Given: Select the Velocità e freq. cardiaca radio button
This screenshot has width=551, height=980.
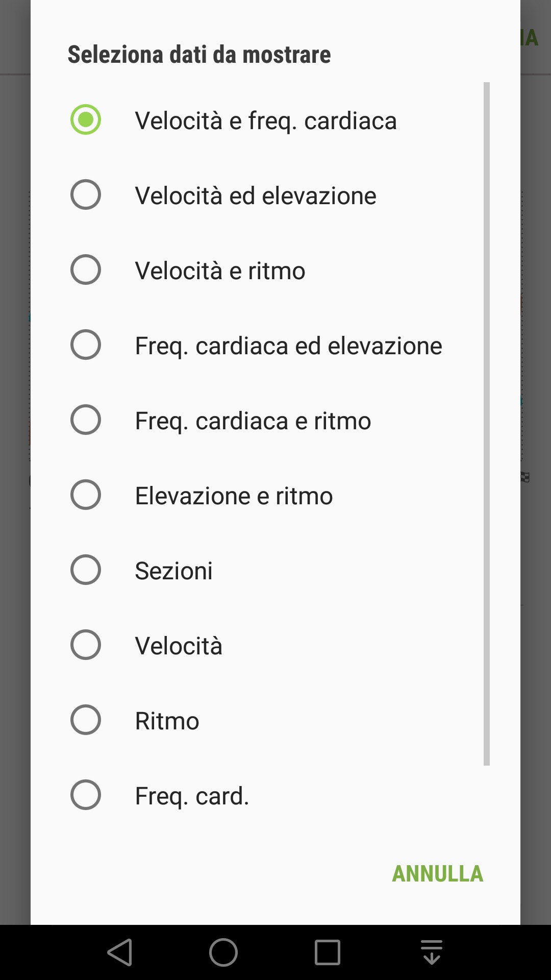Looking at the screenshot, I should click(86, 120).
